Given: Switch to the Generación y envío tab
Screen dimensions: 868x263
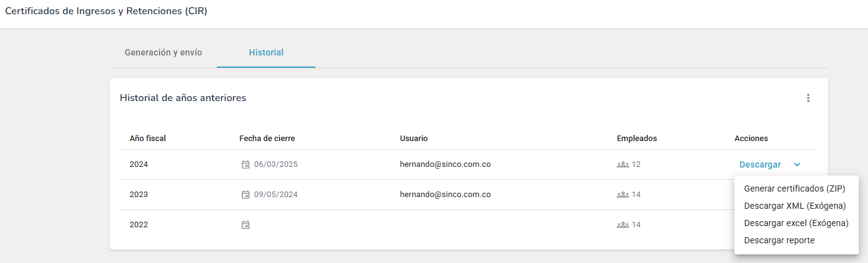Looking at the screenshot, I should point(163,52).
